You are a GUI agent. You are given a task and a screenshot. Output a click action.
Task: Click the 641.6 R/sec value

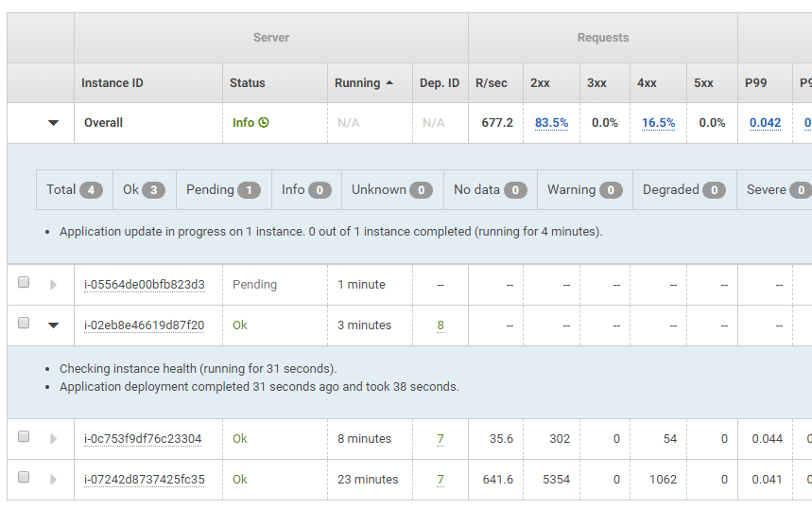click(x=497, y=480)
